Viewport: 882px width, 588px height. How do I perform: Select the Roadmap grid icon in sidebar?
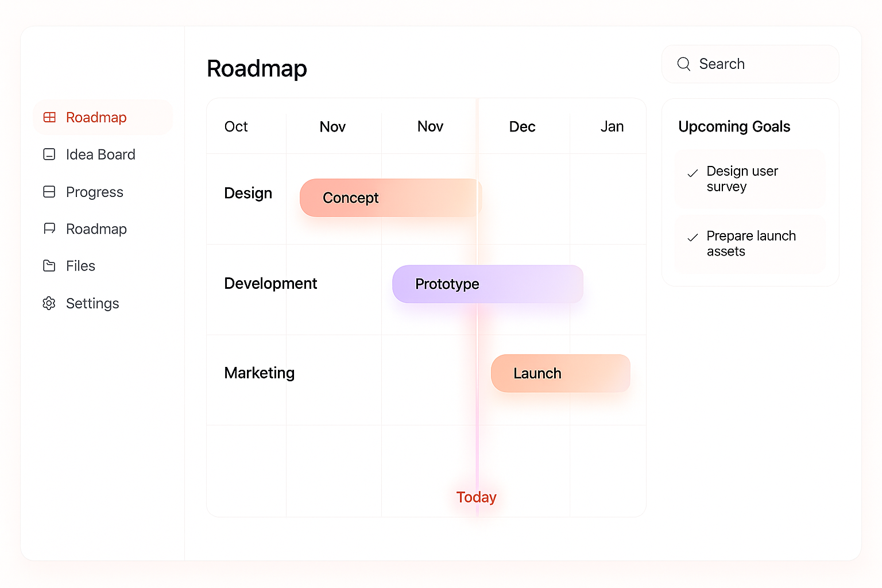[49, 117]
